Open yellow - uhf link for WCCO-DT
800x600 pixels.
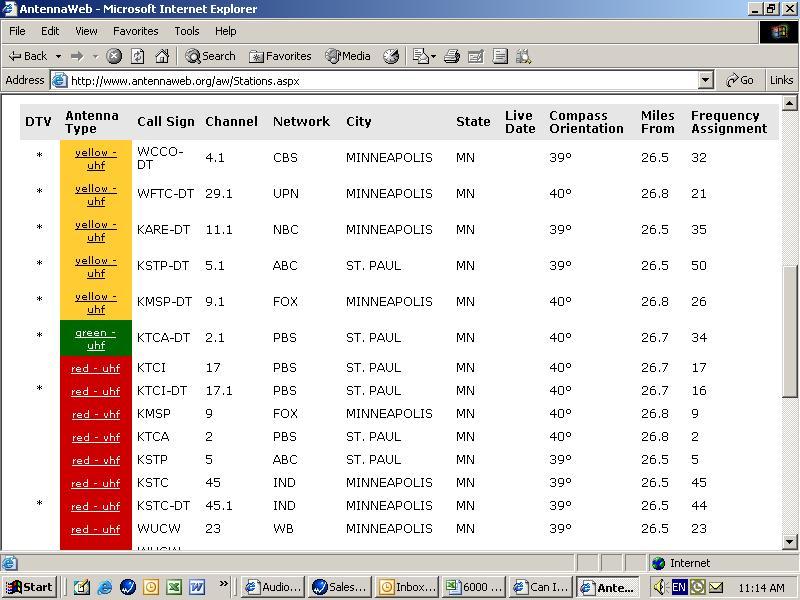click(96, 159)
